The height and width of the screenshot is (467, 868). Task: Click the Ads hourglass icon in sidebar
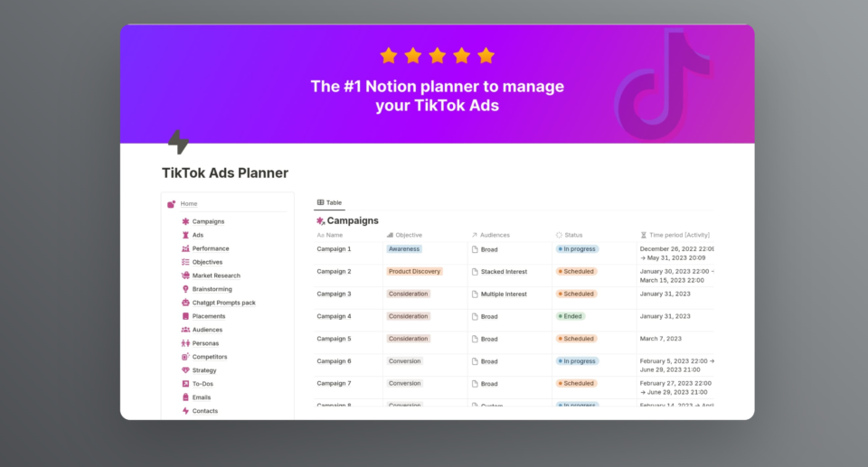click(185, 235)
